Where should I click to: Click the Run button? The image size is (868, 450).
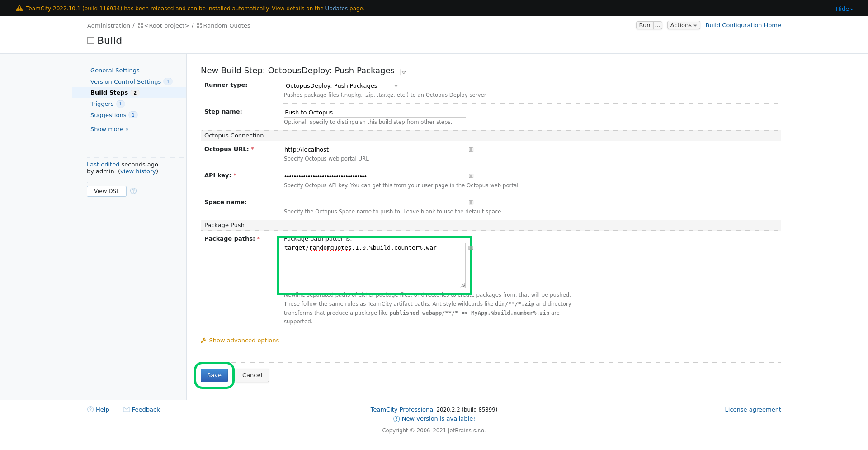(x=645, y=25)
